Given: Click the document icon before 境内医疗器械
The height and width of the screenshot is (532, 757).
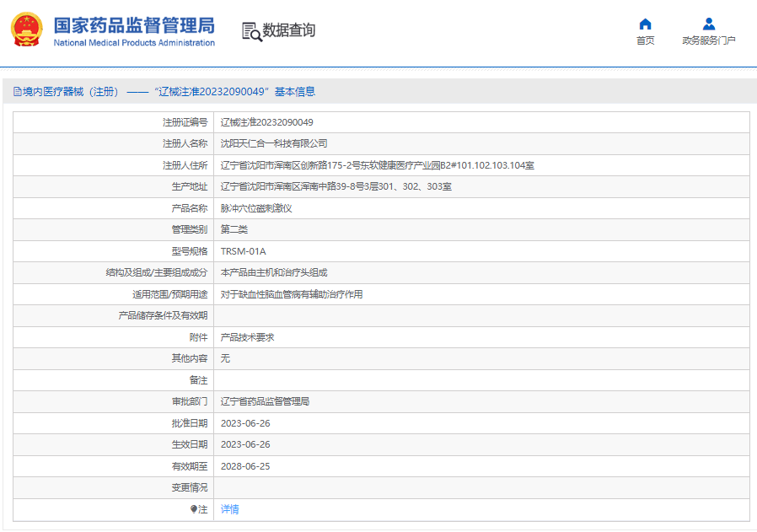Looking at the screenshot, I should [18, 92].
